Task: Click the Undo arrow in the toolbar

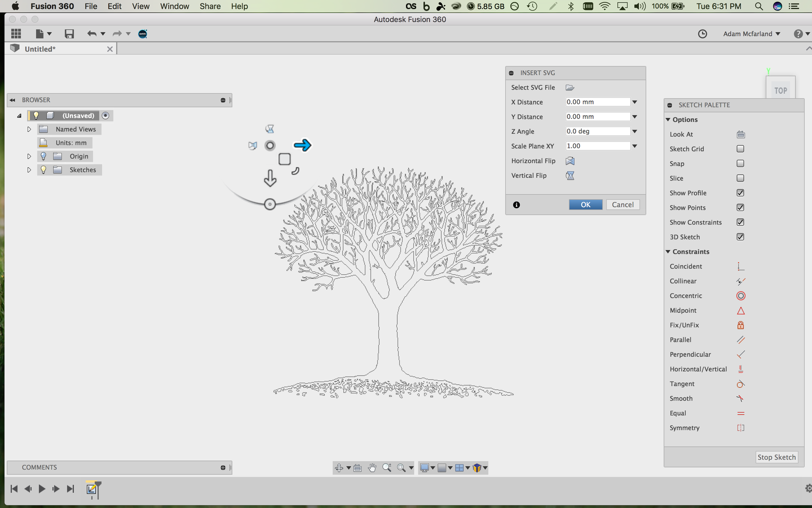Action: tap(91, 34)
